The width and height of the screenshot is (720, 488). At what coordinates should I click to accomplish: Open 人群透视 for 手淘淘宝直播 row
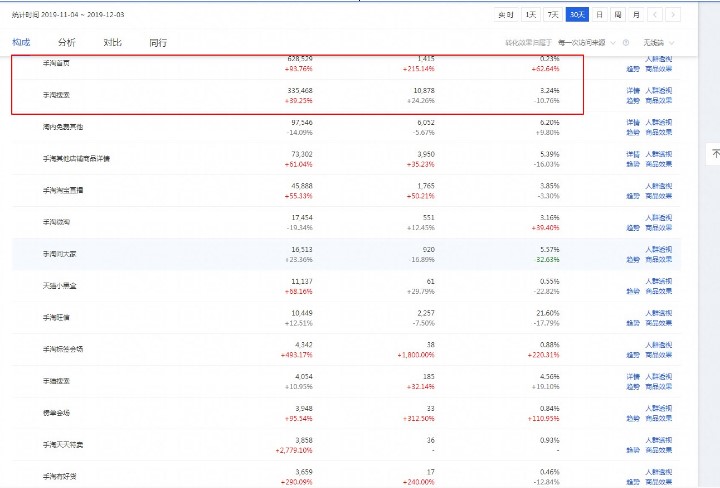[x=658, y=184]
